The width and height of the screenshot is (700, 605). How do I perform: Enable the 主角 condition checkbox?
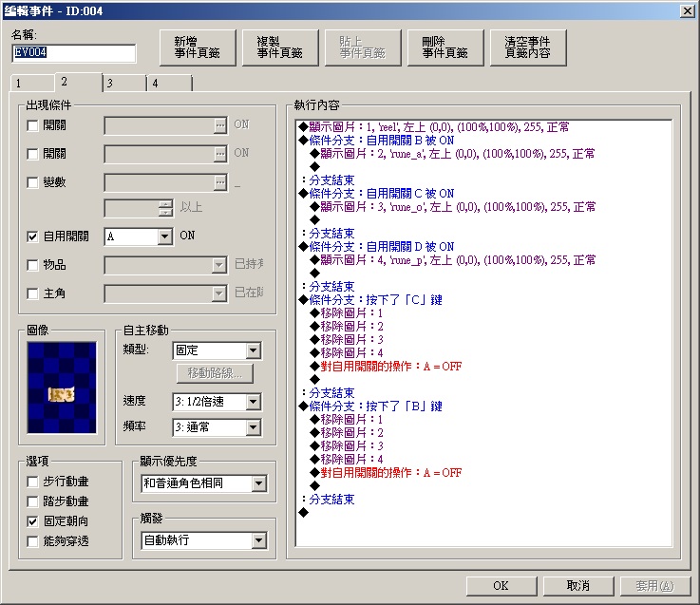pyautogui.click(x=32, y=293)
